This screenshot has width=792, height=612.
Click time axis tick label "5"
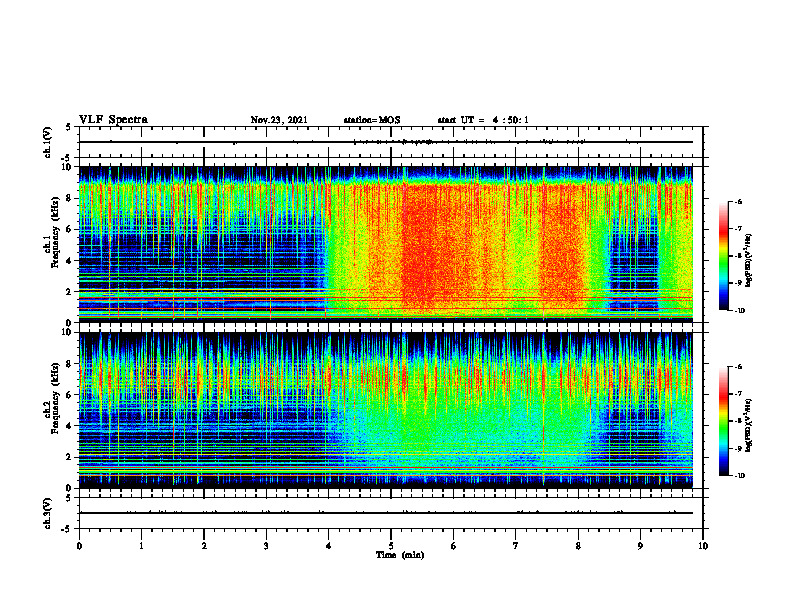point(391,546)
